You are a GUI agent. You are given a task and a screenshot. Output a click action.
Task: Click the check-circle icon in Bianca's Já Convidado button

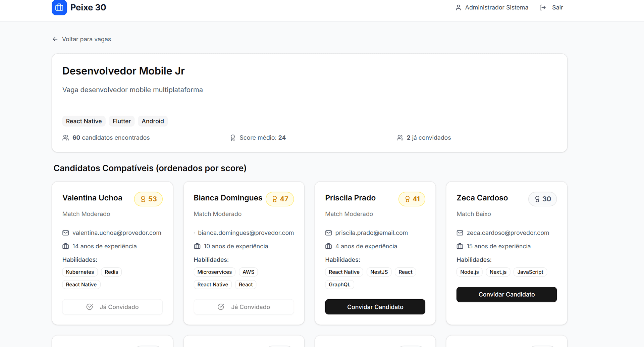(x=221, y=307)
